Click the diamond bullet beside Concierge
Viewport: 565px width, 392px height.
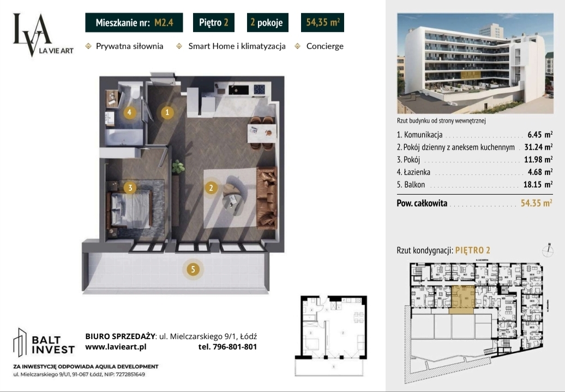[298, 46]
